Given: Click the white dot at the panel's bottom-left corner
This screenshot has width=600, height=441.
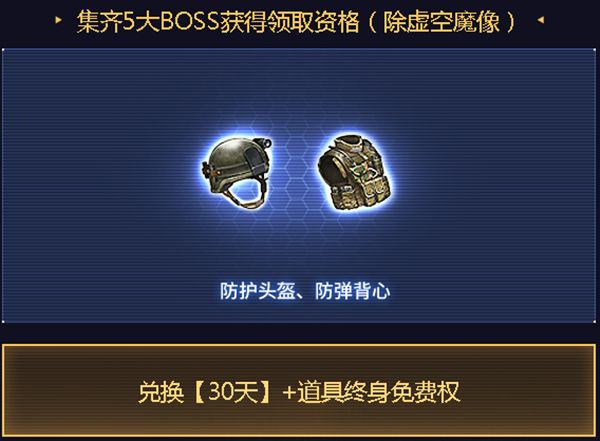Looking at the screenshot, I should [3, 322].
